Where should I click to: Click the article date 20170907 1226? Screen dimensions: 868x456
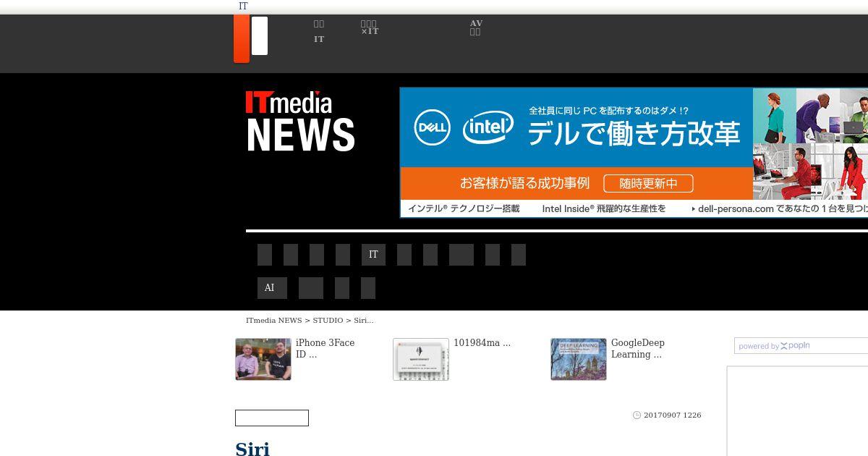click(672, 415)
